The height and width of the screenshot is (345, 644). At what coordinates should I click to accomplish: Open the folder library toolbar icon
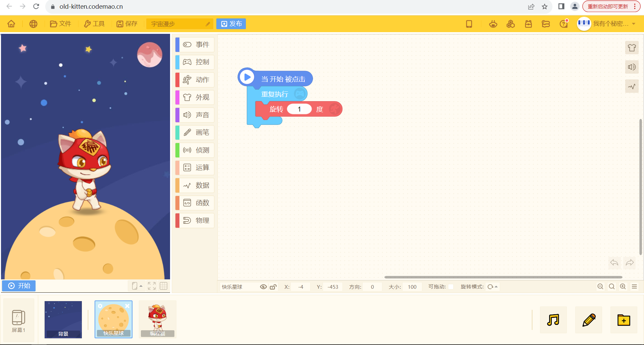pos(546,24)
